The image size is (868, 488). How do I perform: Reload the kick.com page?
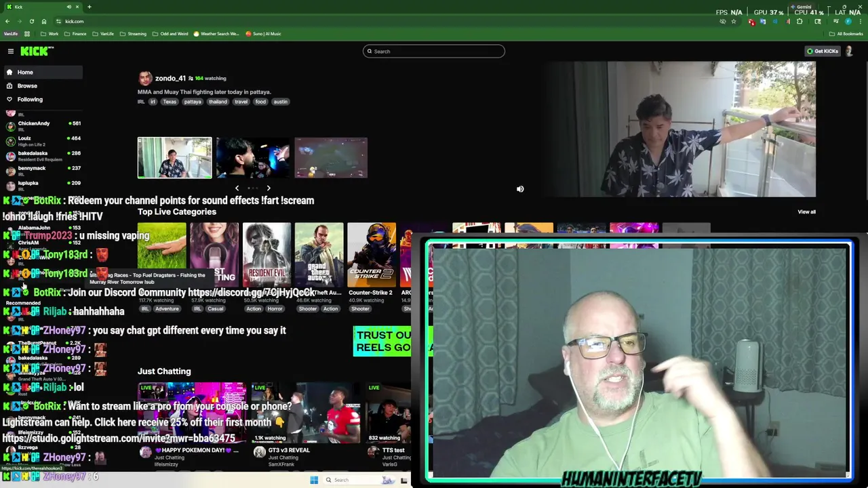[31, 22]
